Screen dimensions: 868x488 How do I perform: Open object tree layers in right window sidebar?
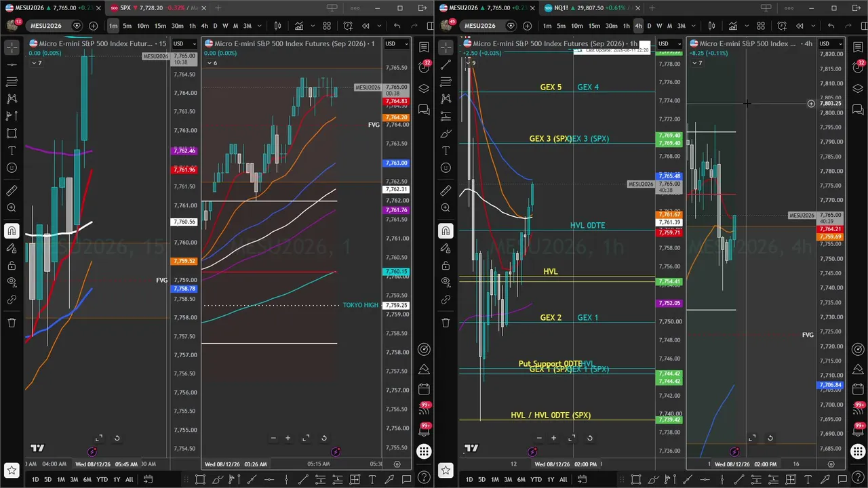point(857,89)
